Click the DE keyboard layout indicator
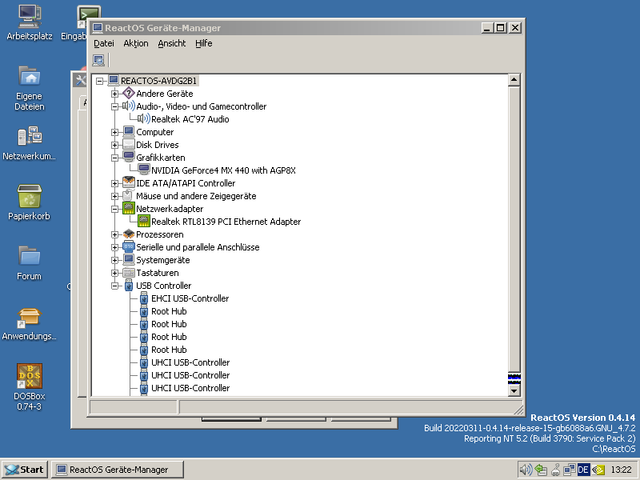This screenshot has width=640, height=480. (583, 469)
